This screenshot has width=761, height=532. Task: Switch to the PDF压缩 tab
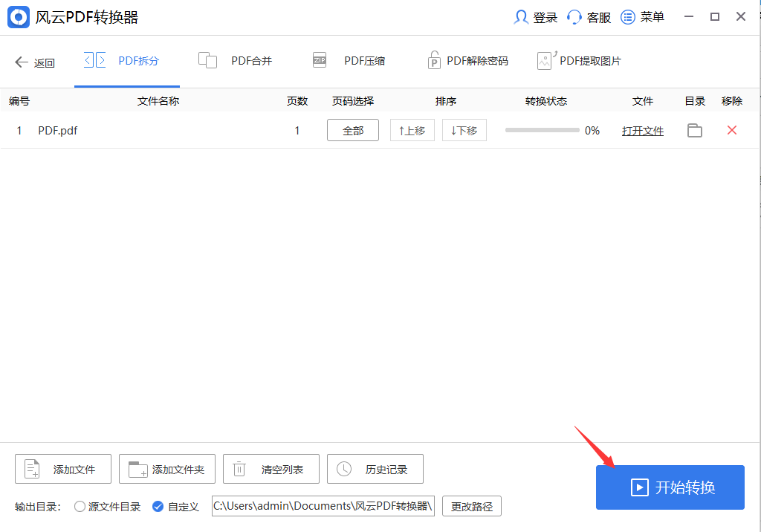pyautogui.click(x=349, y=61)
